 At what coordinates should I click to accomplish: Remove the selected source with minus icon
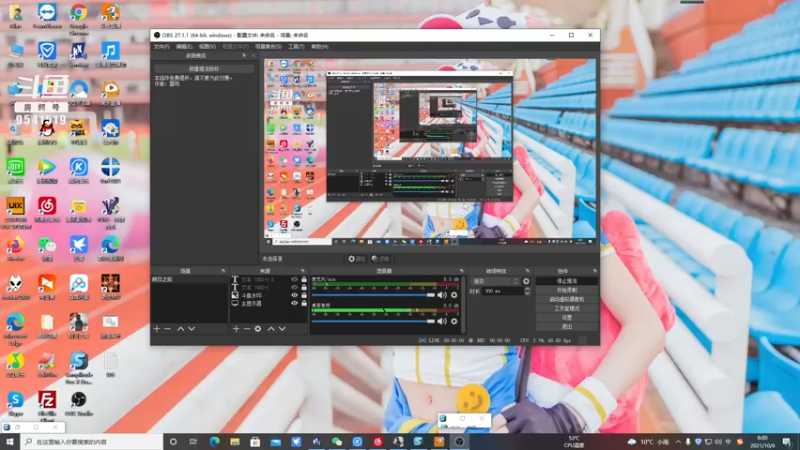pos(247,329)
